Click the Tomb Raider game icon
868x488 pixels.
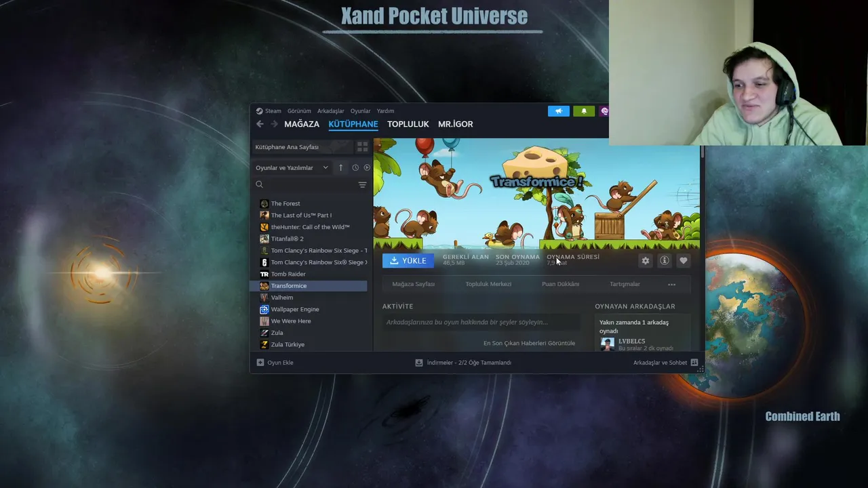[264, 274]
